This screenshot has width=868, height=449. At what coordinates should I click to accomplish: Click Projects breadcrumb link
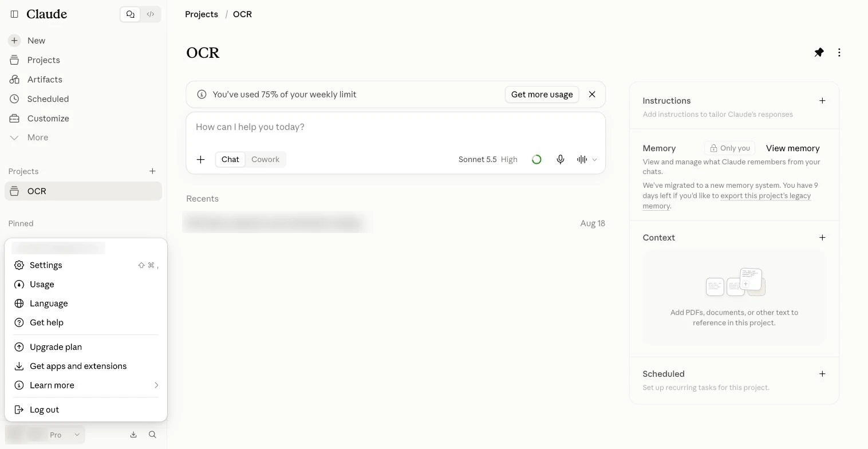[202, 14]
